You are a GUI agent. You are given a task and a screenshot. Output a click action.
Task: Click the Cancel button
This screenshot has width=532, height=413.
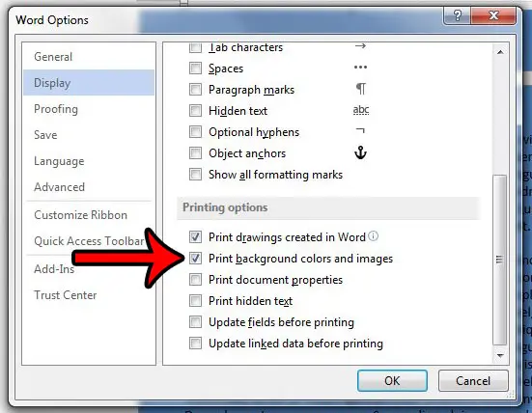(x=473, y=381)
